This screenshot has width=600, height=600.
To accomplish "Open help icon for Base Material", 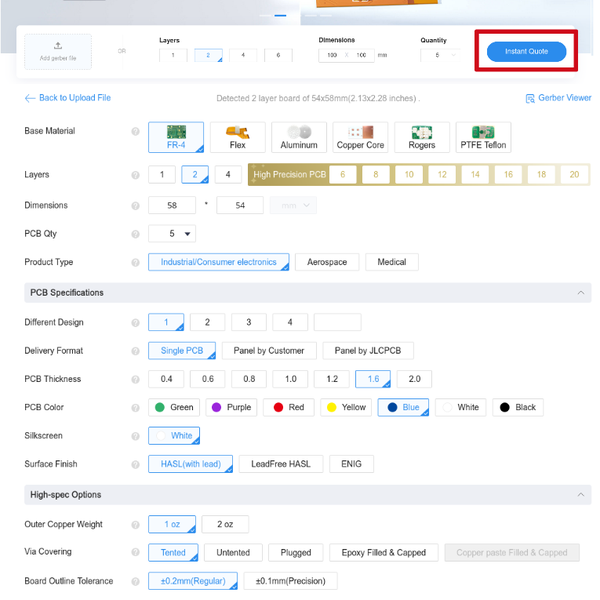I will point(135,131).
